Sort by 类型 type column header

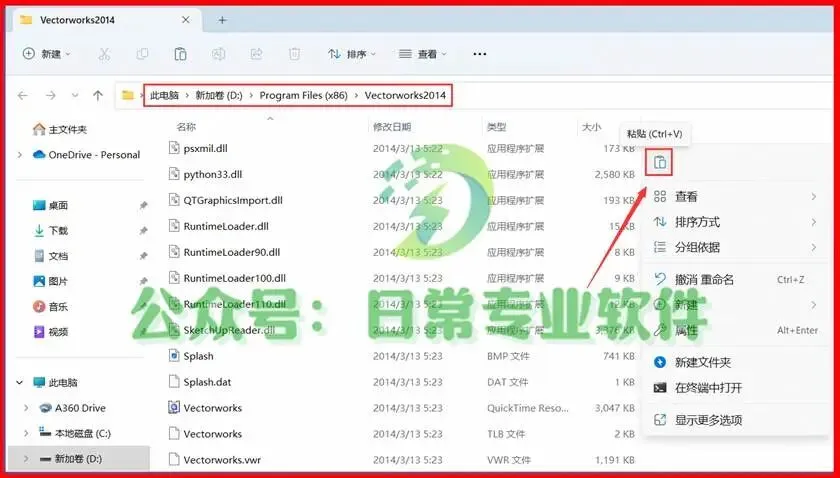(x=497, y=127)
